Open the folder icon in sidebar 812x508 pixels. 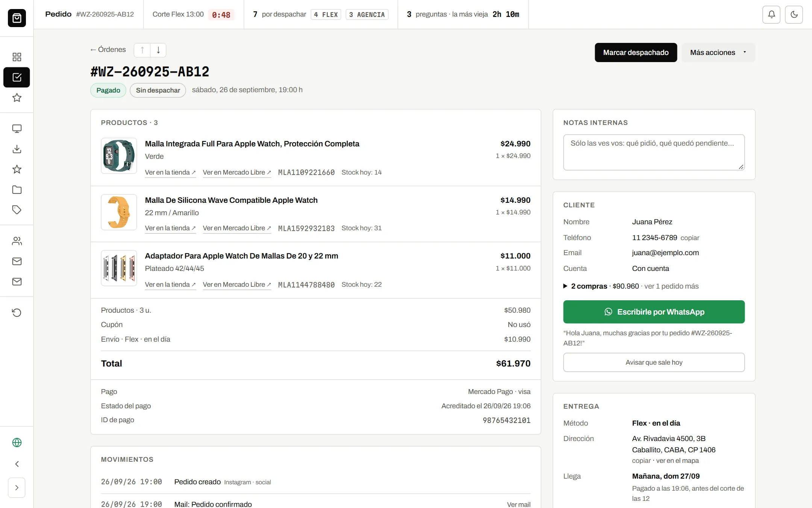click(17, 190)
